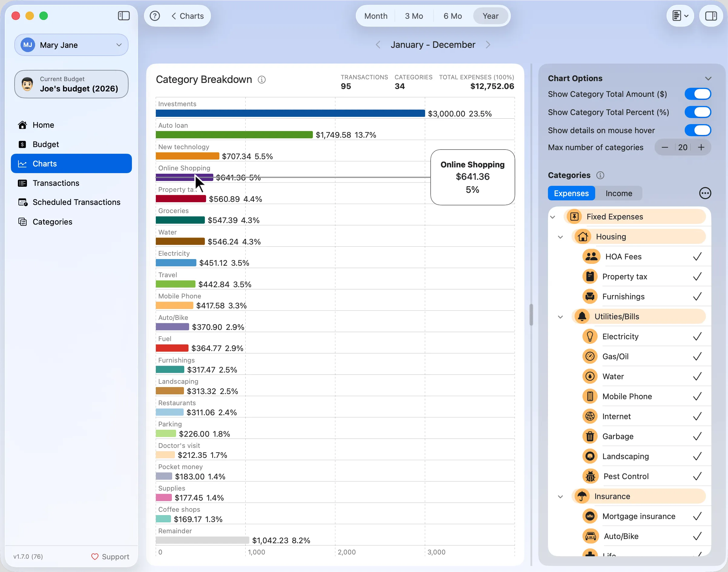Open help question mark icon
Image resolution: width=728 pixels, height=572 pixels.
pos(155,16)
